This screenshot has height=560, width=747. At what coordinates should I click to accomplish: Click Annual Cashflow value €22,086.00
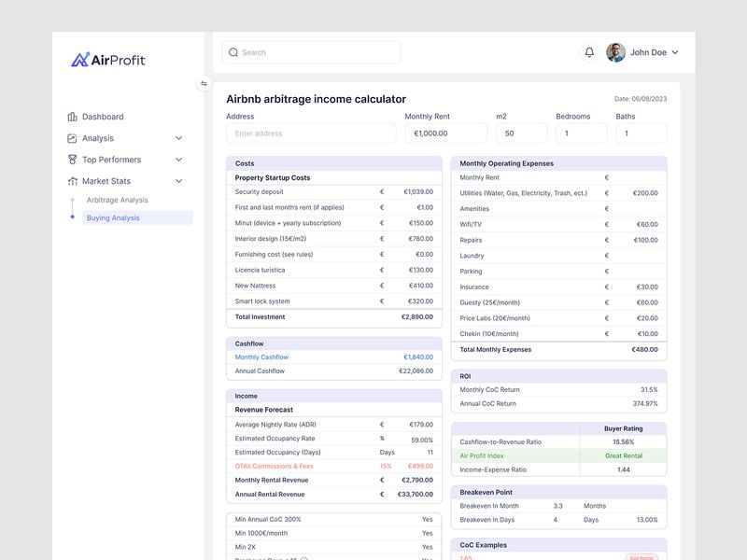[416, 371]
